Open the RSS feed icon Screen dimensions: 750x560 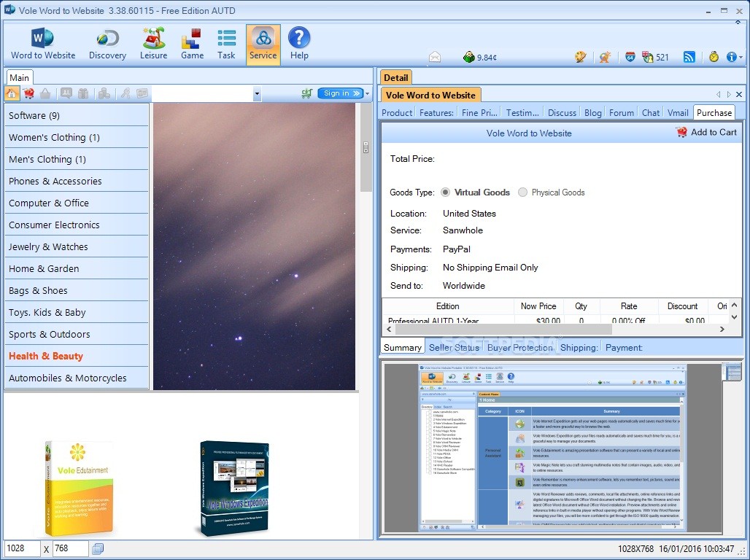[x=689, y=58]
